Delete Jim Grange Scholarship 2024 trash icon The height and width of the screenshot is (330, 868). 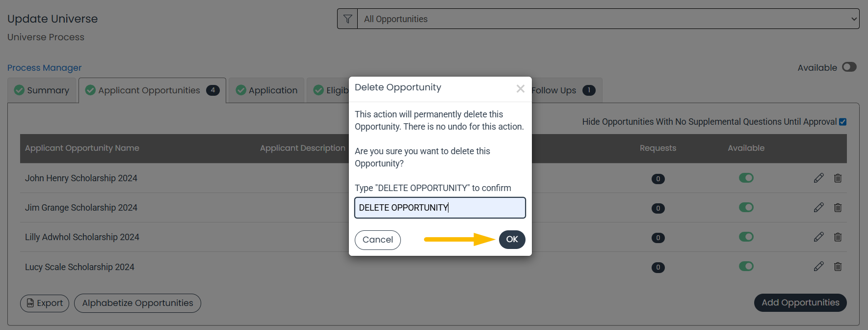[838, 207]
